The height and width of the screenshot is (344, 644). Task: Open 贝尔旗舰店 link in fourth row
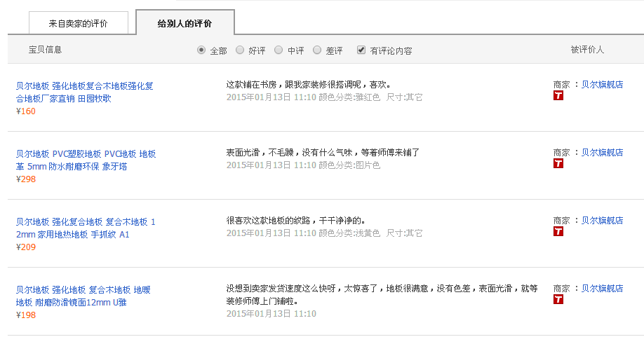point(602,288)
